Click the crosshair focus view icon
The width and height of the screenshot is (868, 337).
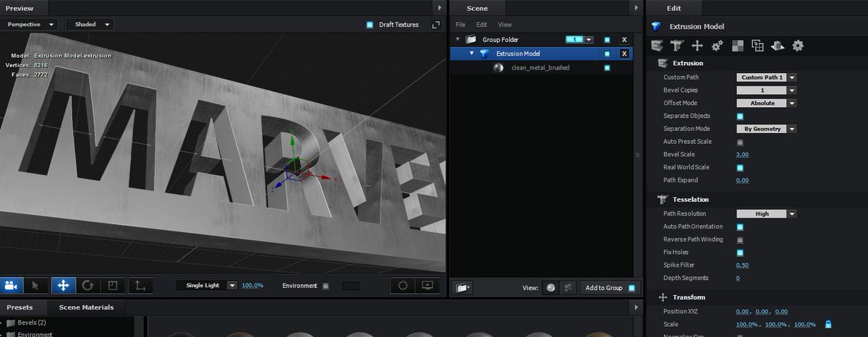point(402,286)
